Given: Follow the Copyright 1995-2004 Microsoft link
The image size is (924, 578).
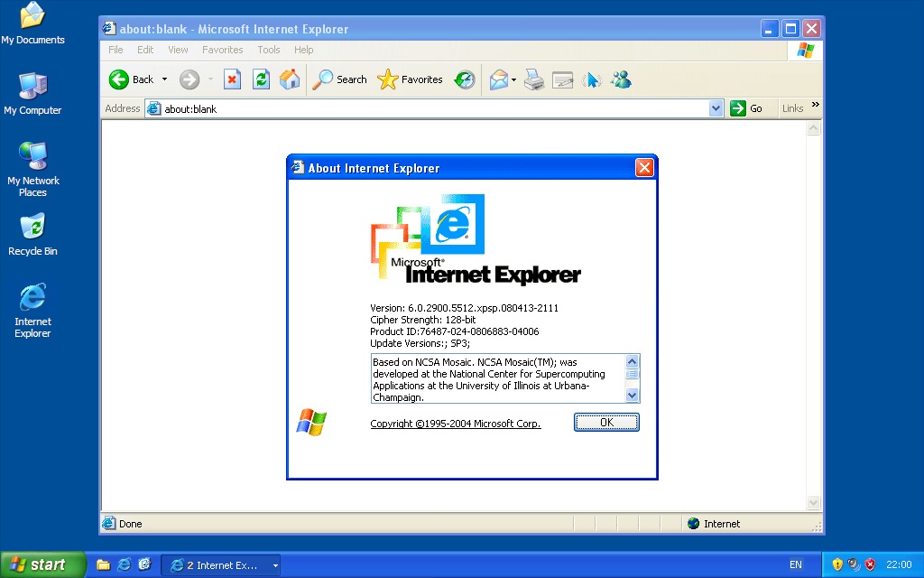Looking at the screenshot, I should [455, 424].
